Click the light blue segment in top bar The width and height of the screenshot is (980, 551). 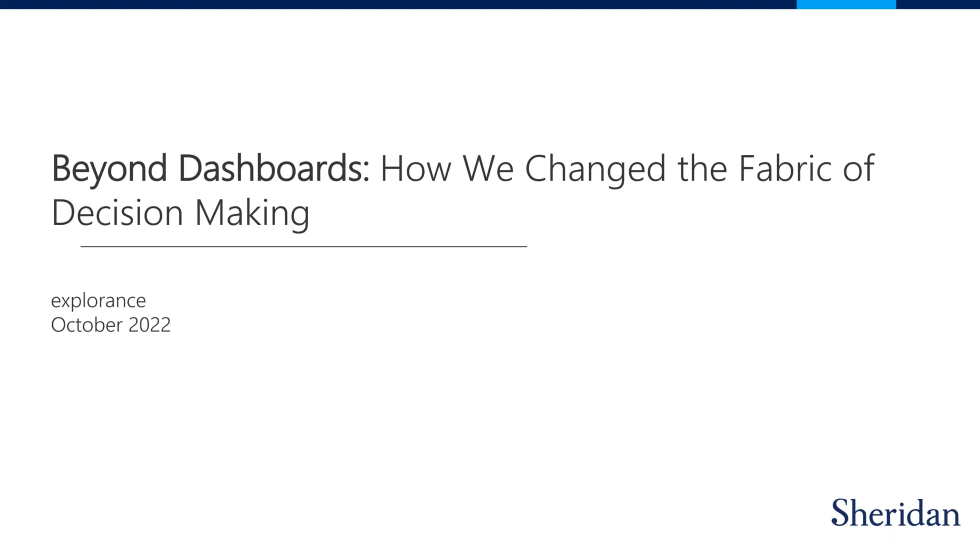846,4
